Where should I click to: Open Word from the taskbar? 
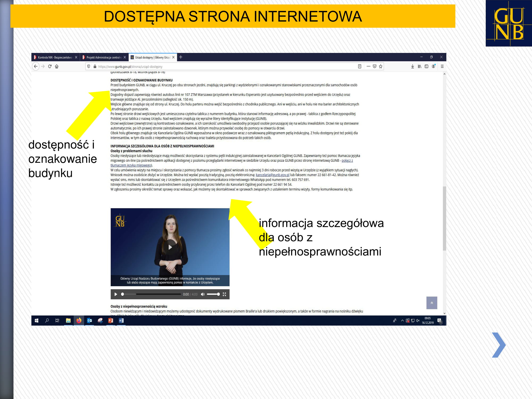(121, 321)
